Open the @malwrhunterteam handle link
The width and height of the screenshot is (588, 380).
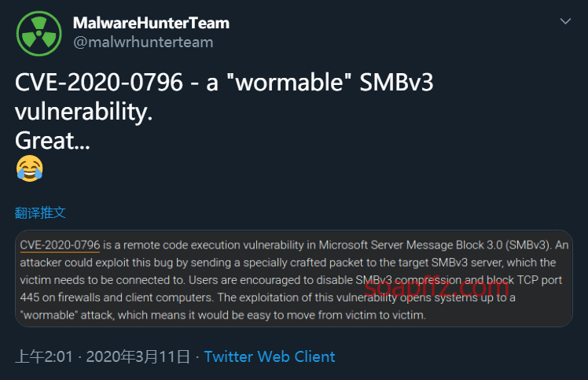click(x=143, y=42)
